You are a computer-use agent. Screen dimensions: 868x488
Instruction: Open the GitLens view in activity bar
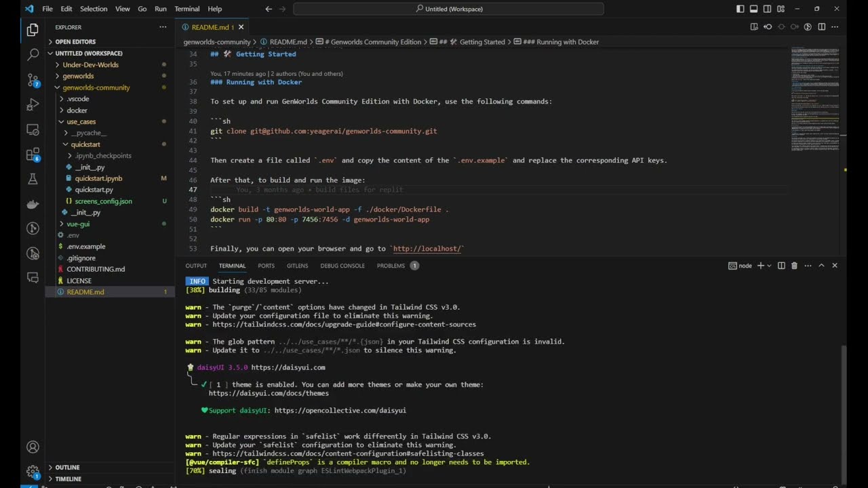click(x=33, y=228)
